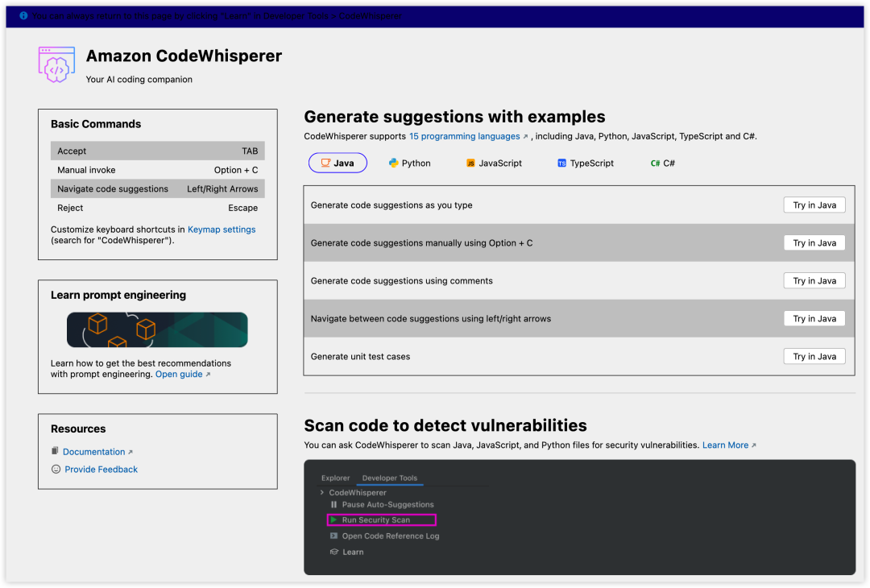Click the Scan code to detect vulnerabilities heading
870x588 pixels.
[445, 425]
